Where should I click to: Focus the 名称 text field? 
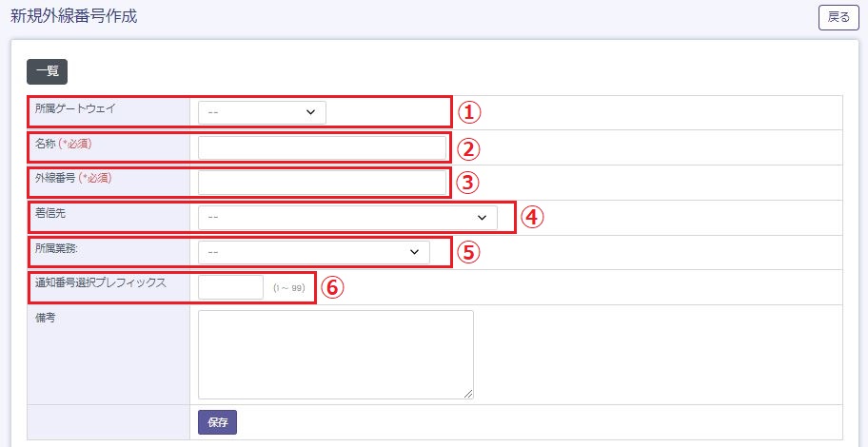322,147
